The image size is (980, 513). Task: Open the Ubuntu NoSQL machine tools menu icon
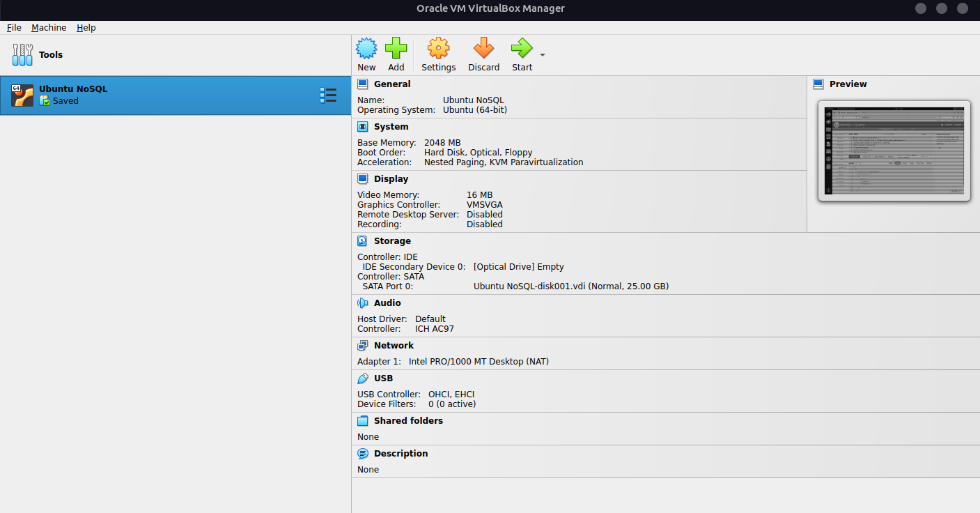pyautogui.click(x=327, y=95)
